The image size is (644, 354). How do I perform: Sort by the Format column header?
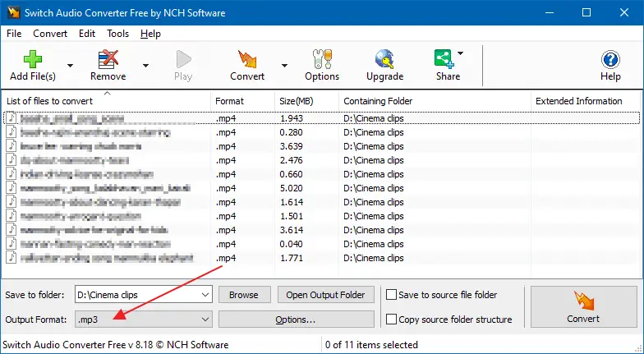pyautogui.click(x=243, y=101)
